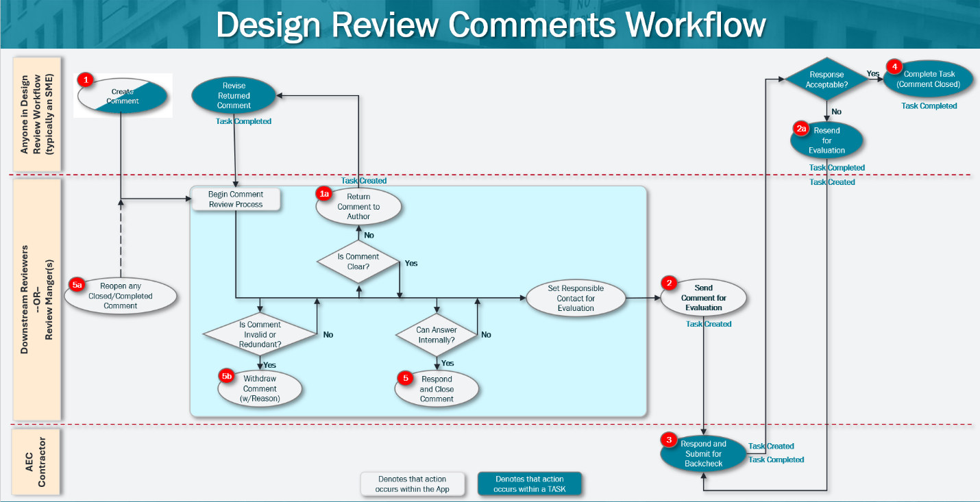Click the teal 'occurs within a TASK' legend box
This screenshot has height=502, width=980.
point(529,484)
